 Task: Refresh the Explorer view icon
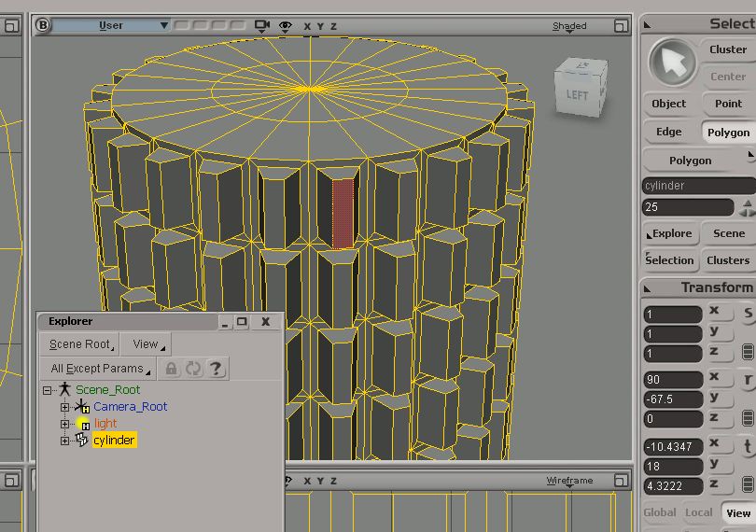pyautogui.click(x=193, y=369)
